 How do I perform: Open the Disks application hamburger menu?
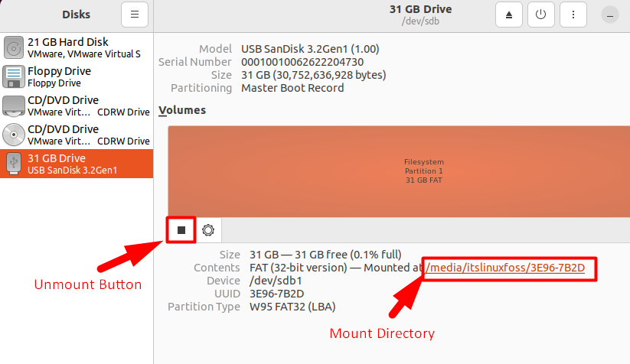click(135, 15)
